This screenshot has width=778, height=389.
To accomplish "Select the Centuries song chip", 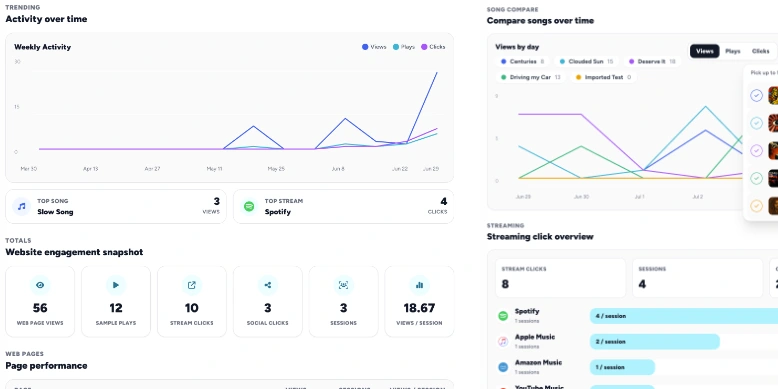I will click(x=522, y=62).
